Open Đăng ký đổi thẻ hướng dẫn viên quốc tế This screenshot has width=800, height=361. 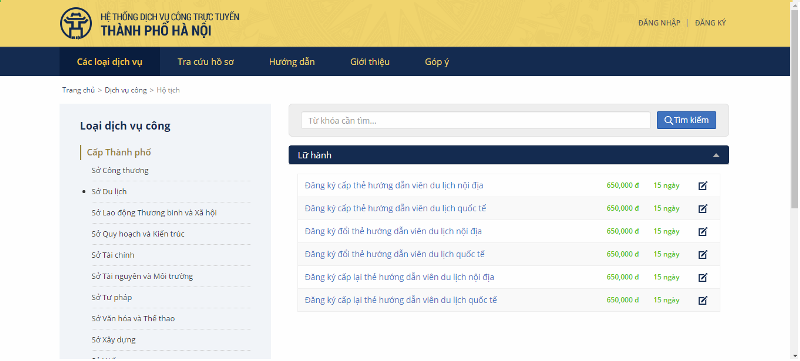click(x=394, y=254)
